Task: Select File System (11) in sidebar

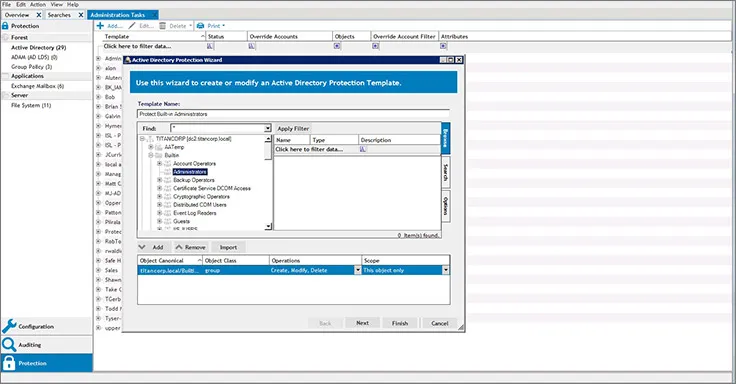Action: (31, 105)
